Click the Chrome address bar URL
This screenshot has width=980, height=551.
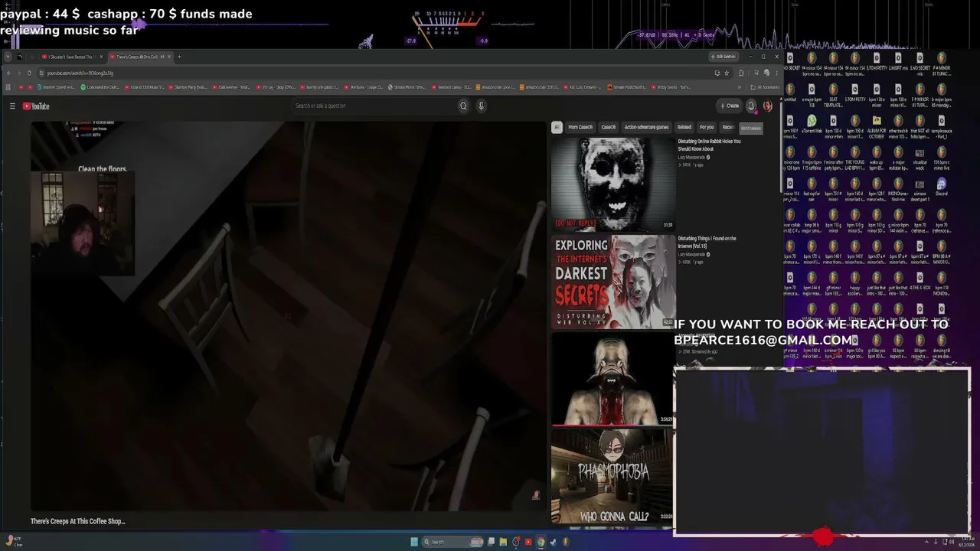tap(80, 73)
